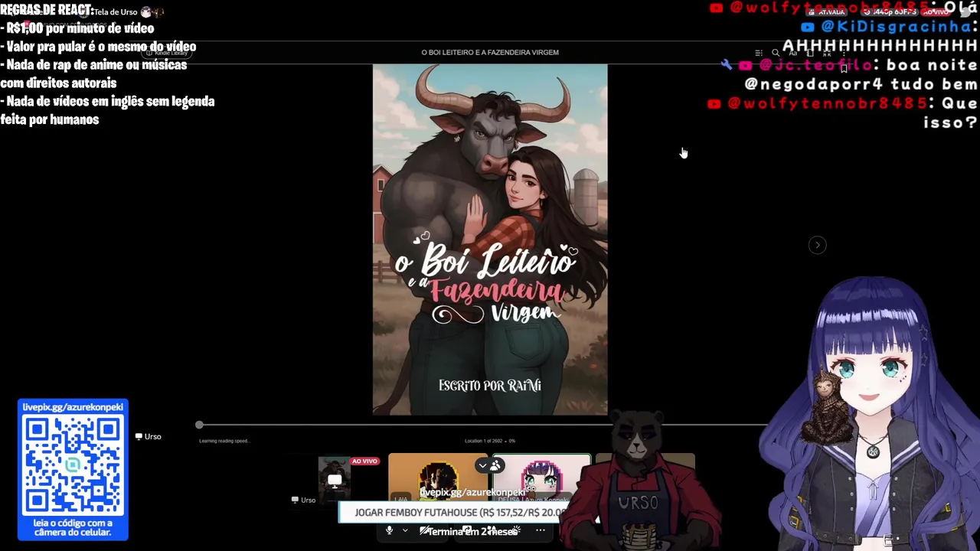Click the ATIVADA status badge
Viewport: 980px width, 551px height.
coord(827,12)
